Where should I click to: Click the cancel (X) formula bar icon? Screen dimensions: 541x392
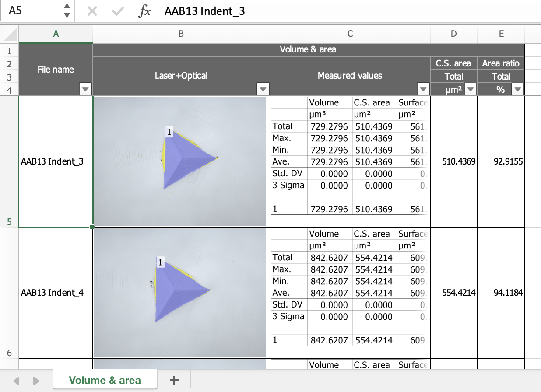92,11
